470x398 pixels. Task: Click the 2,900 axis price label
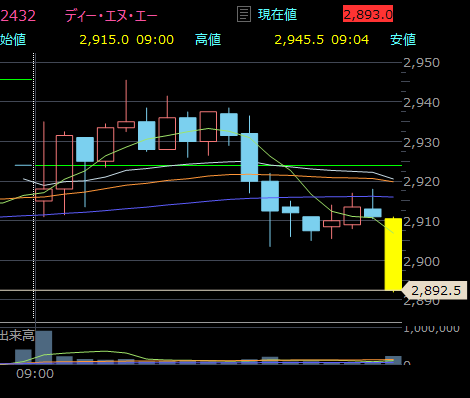422,261
